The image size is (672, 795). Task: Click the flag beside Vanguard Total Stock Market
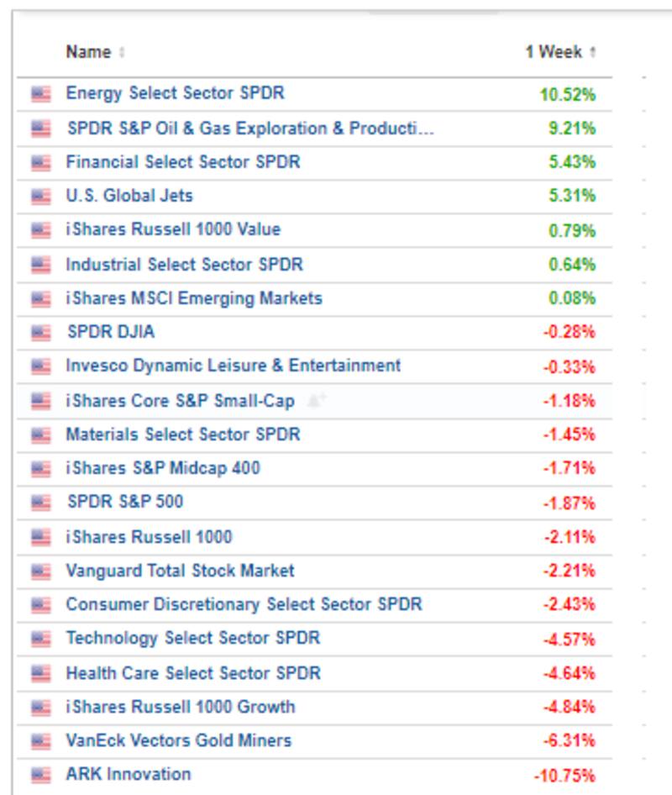41,571
